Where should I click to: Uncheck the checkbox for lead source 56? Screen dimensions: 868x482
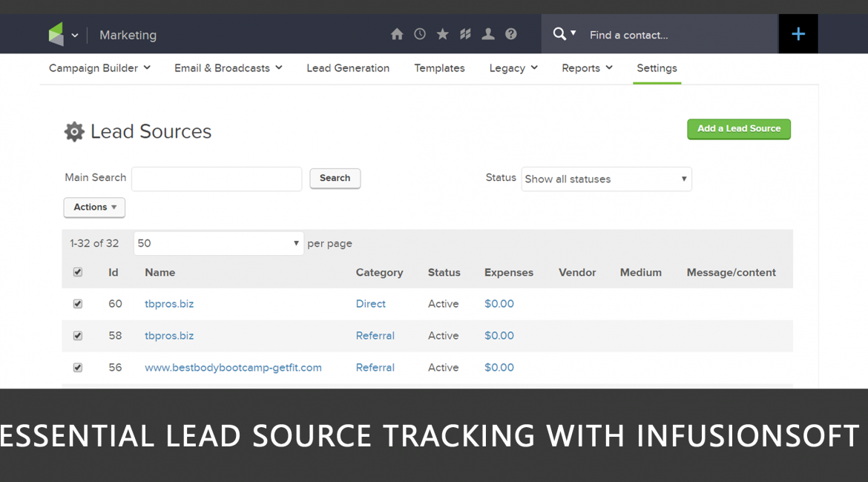coord(78,368)
